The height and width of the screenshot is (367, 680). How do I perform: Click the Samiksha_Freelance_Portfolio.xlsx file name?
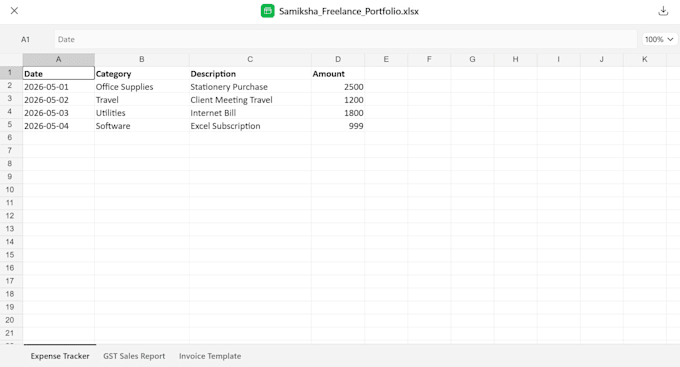(349, 11)
